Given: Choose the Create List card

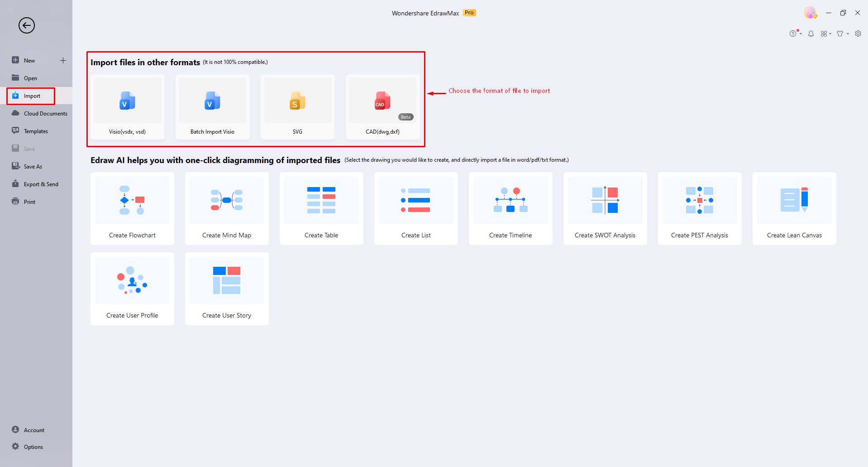Looking at the screenshot, I should pos(416,208).
